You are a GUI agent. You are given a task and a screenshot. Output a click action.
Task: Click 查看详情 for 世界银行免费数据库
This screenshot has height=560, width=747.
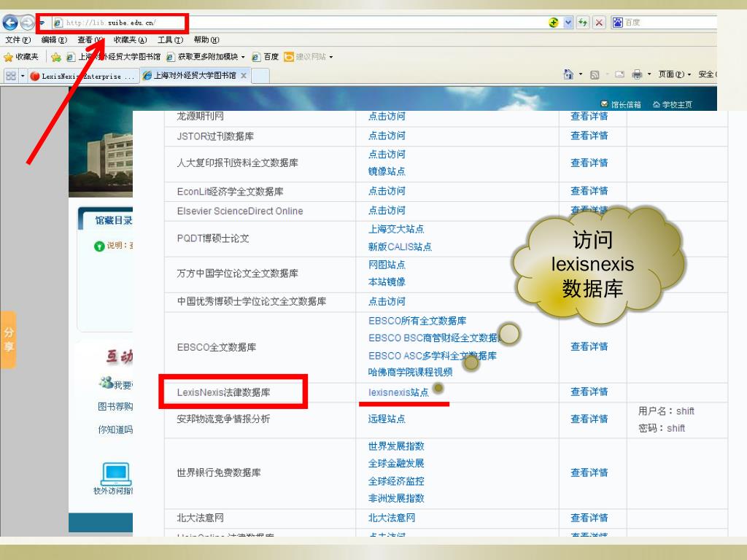coord(589,472)
